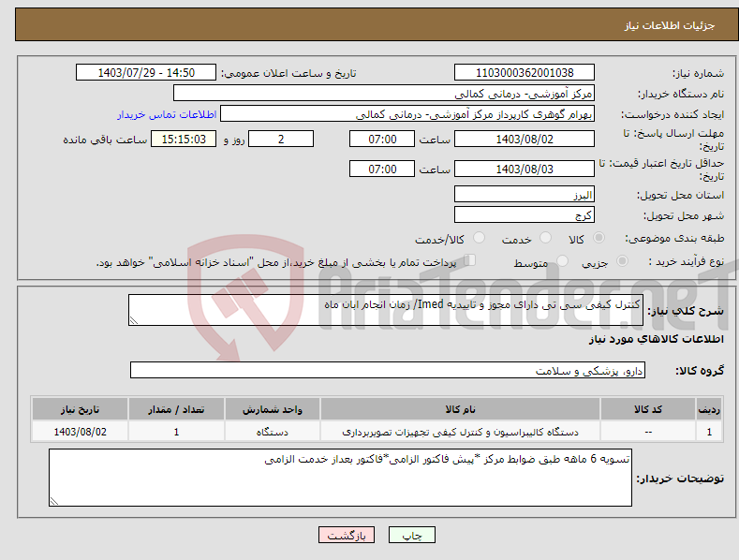Click the واحد شمارش column header

(273, 409)
